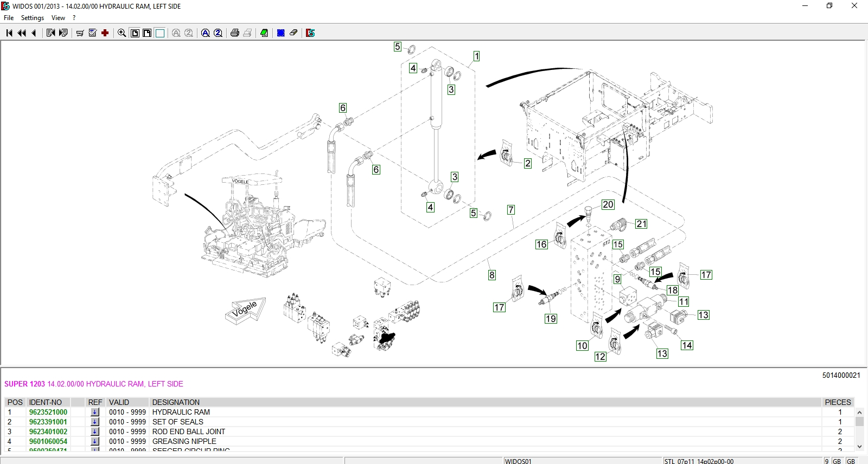Click the search icon with blue letter A

[206, 33]
